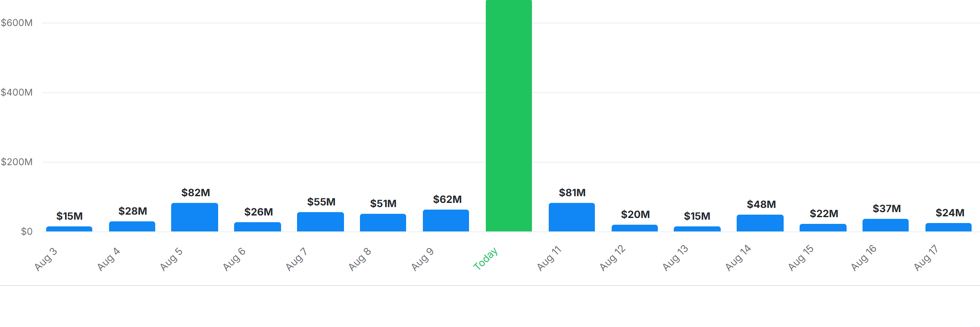Screen dimensions: 980x327
Task: Click the $22M value label
Action: 824,214
